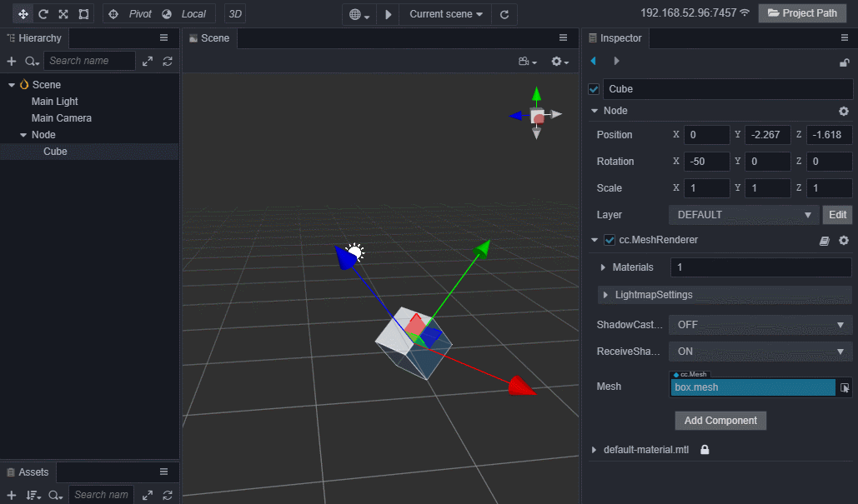Click the green Y axis on orientation gizmo

click(x=537, y=94)
